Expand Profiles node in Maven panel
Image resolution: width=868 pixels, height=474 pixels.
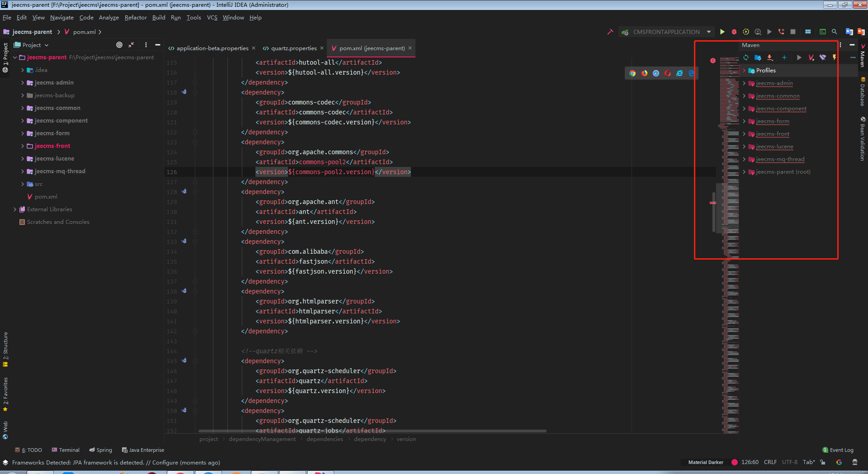pos(744,71)
